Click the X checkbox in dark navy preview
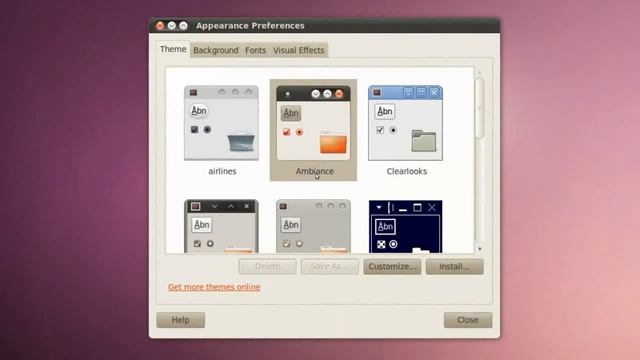 [381, 244]
